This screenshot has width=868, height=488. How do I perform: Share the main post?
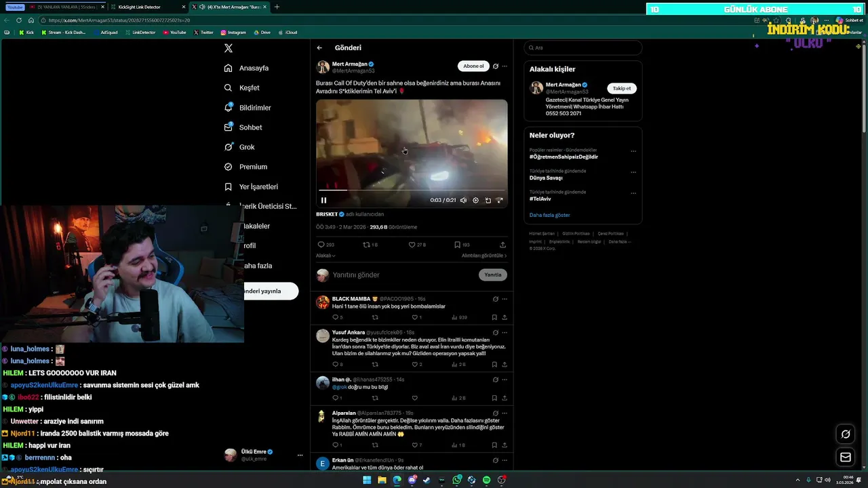(502, 245)
